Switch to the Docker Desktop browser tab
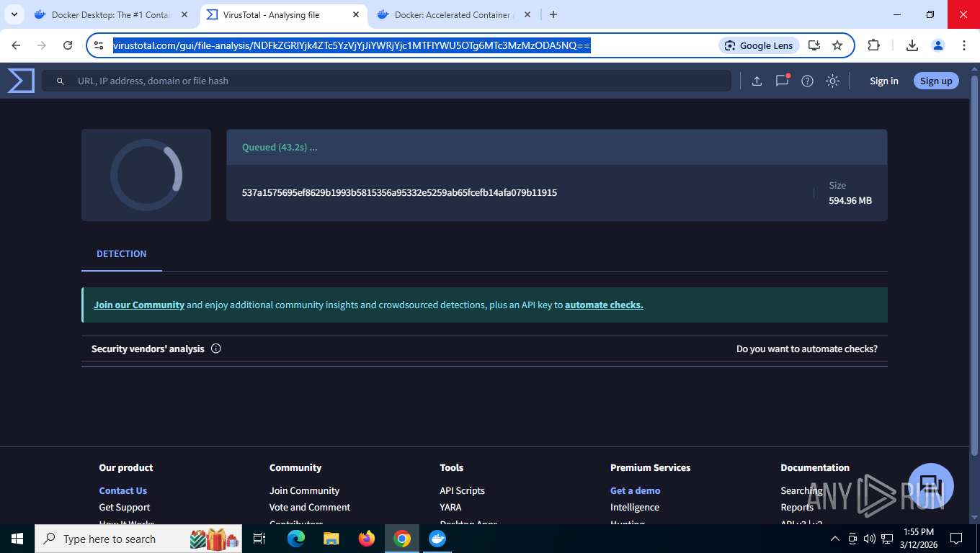This screenshot has width=980, height=553. pyautogui.click(x=111, y=14)
